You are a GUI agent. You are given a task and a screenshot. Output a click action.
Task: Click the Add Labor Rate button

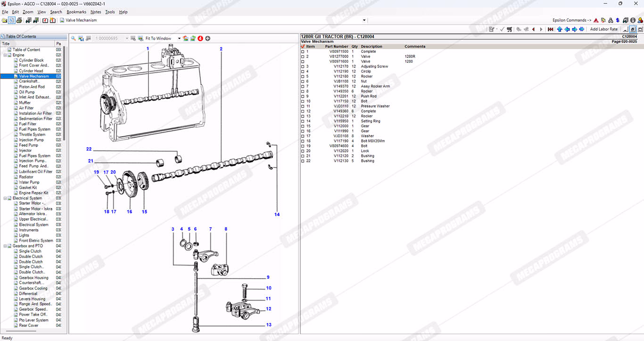603,29
